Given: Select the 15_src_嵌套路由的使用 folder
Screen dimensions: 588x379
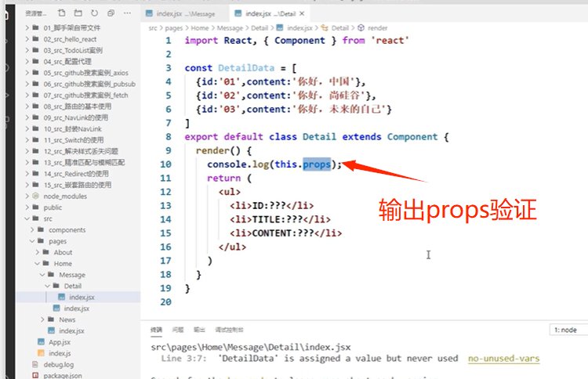Looking at the screenshot, I should 78,185.
